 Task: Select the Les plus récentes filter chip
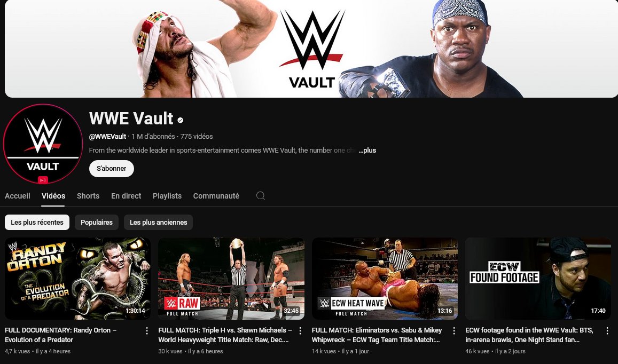click(37, 222)
